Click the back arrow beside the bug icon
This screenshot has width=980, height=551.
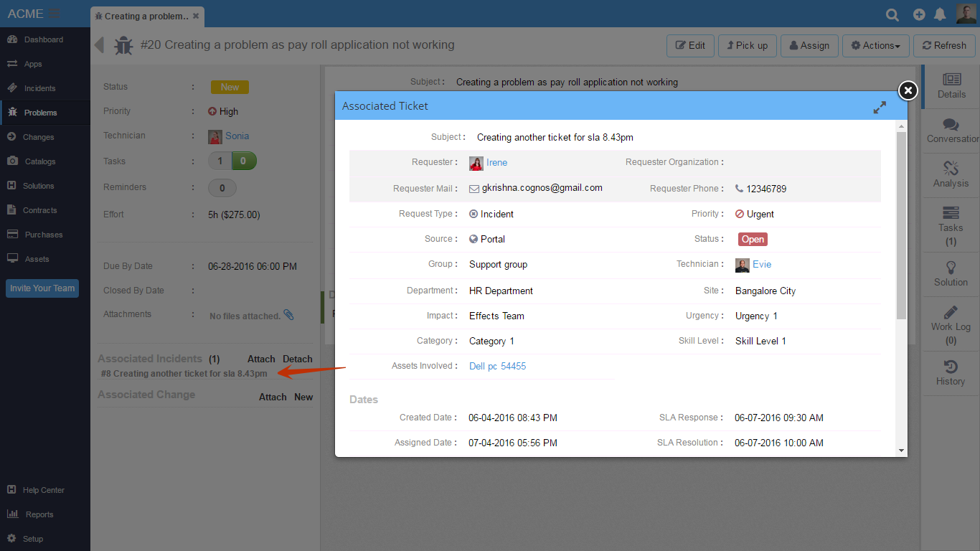tap(99, 45)
